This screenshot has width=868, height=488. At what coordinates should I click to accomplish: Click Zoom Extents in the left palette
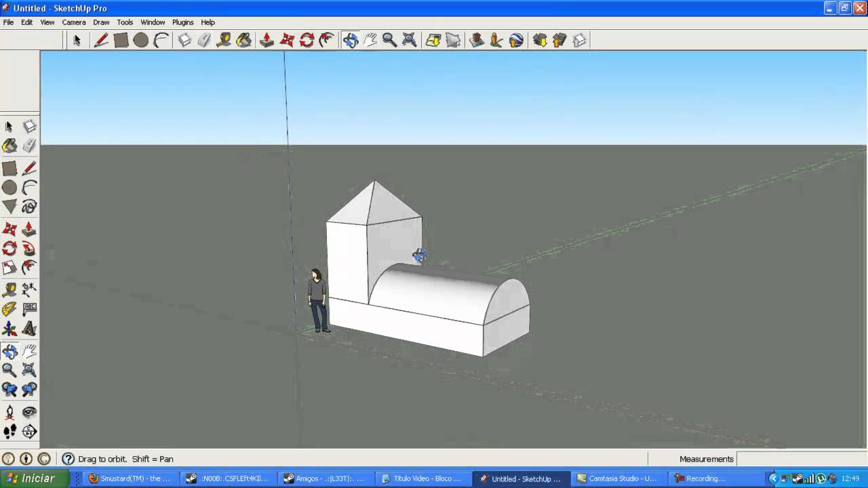[x=29, y=370]
